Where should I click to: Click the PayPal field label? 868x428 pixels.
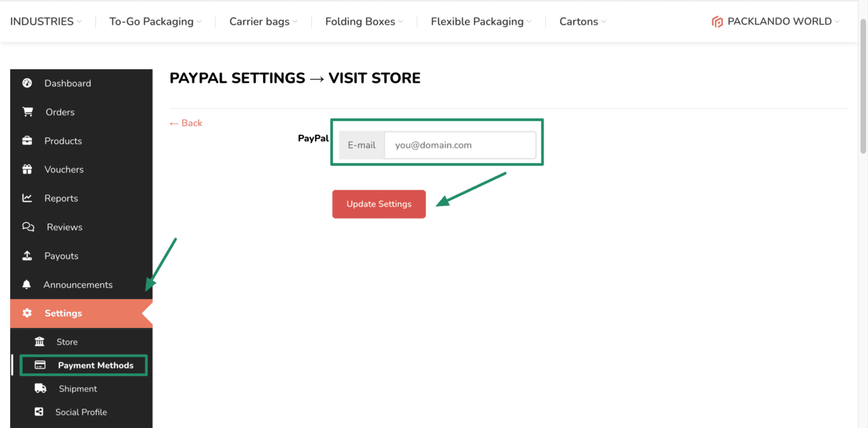[x=313, y=138]
